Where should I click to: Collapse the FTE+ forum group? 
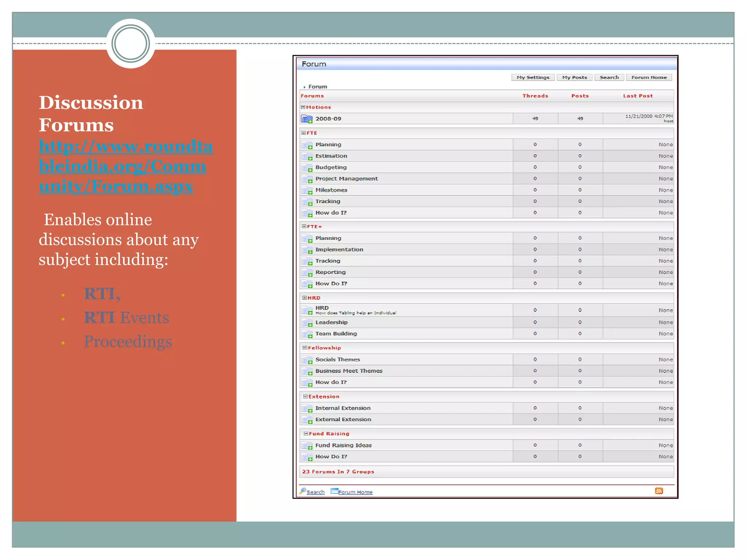tap(303, 226)
